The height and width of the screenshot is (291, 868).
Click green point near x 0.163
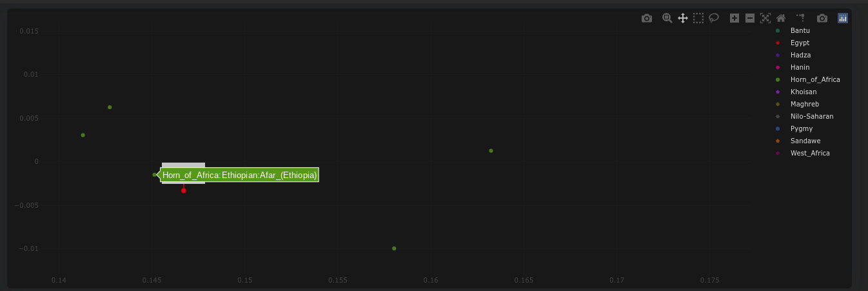[491, 151]
